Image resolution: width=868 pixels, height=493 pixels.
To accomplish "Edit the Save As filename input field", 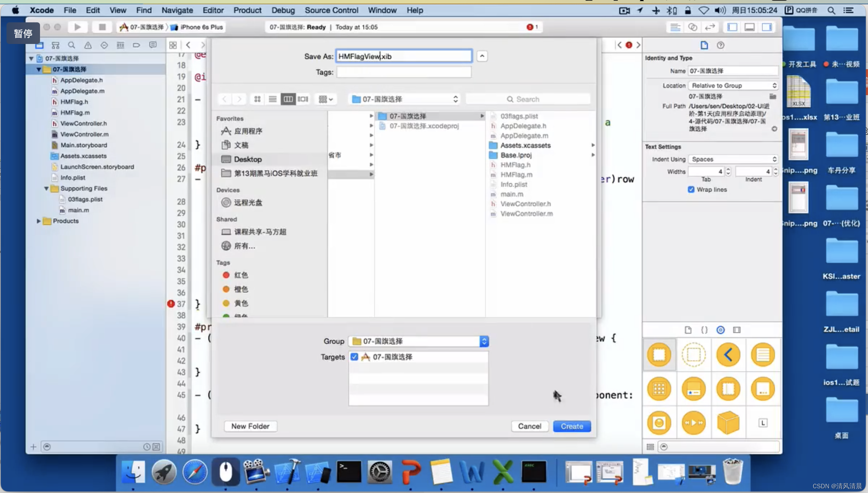I will [404, 56].
